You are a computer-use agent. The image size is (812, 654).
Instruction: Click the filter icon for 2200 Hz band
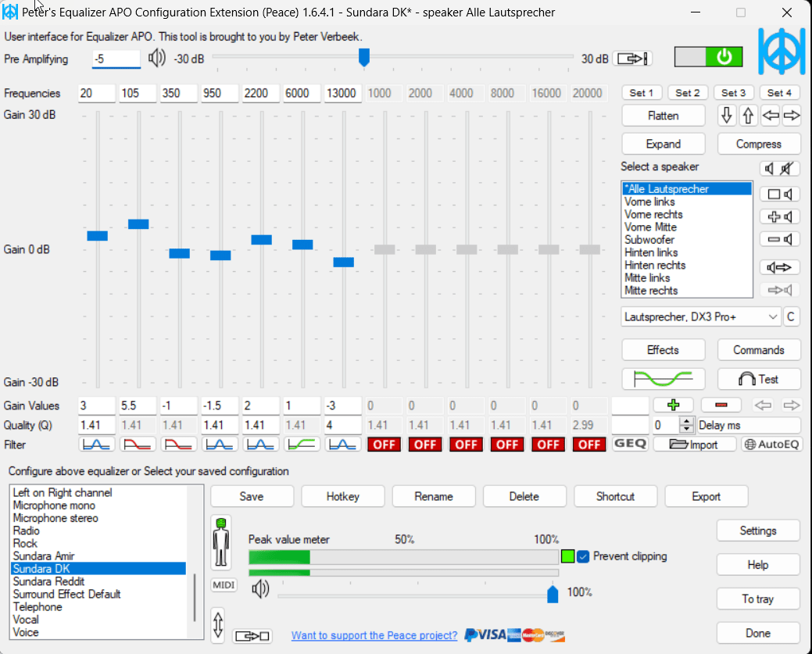pyautogui.click(x=260, y=445)
